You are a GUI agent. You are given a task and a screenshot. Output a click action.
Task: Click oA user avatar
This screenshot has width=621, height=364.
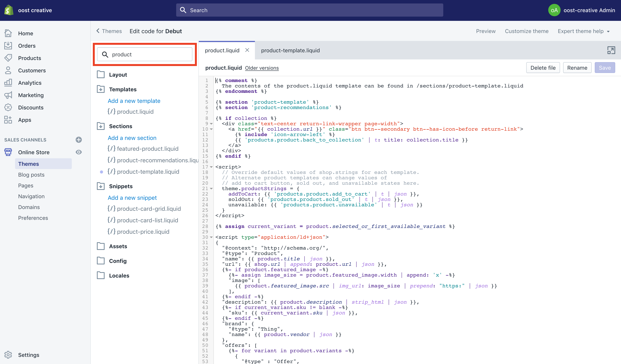click(x=554, y=10)
